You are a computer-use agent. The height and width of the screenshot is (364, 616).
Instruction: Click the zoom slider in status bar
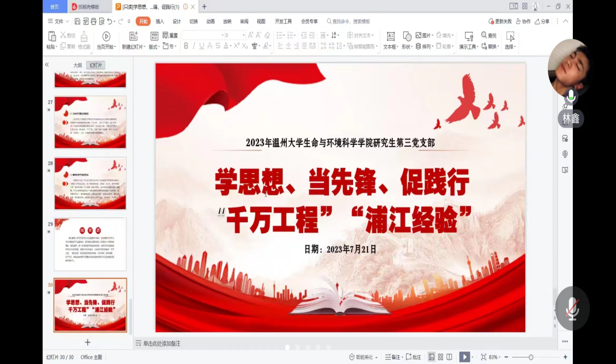(531, 357)
